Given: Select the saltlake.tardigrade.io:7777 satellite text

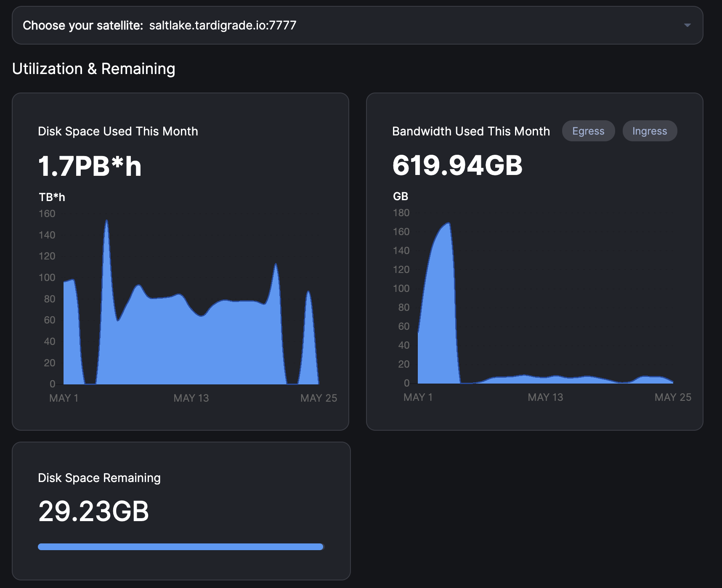Looking at the screenshot, I should [x=223, y=25].
